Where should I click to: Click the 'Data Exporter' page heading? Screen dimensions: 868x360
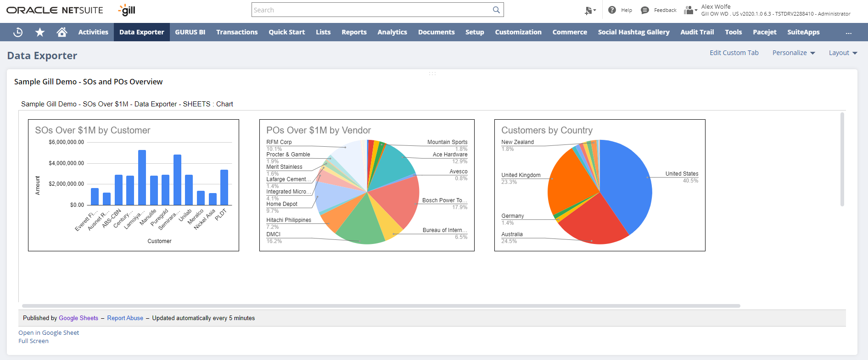coord(42,55)
